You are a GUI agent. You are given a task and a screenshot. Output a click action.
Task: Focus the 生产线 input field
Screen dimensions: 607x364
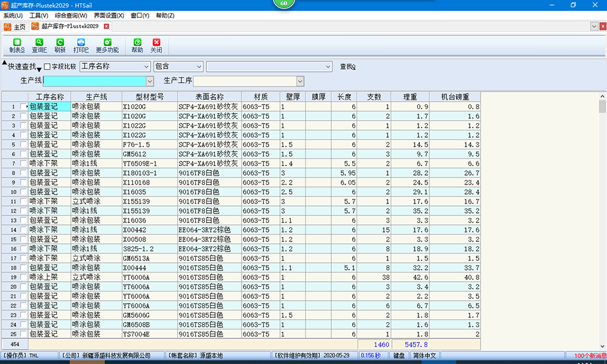click(95, 81)
